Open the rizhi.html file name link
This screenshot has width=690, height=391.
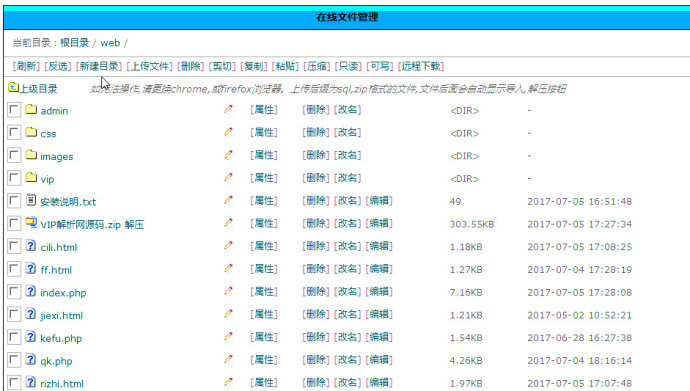(x=62, y=384)
